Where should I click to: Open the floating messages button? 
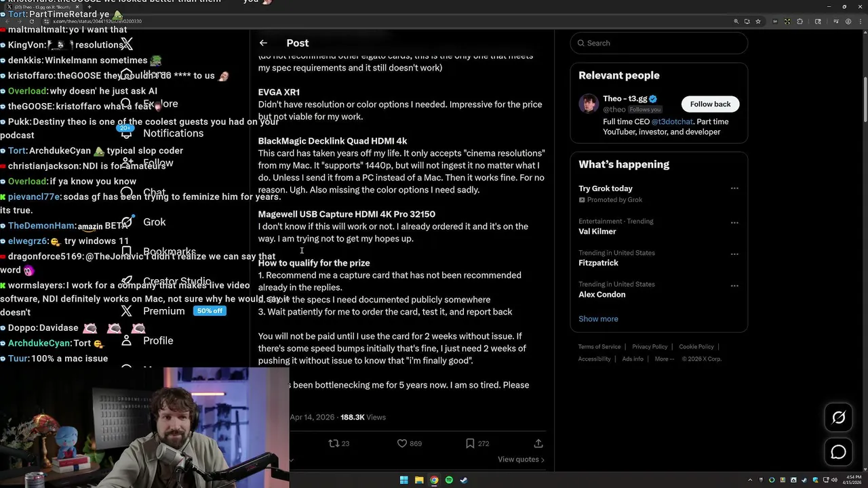838,452
